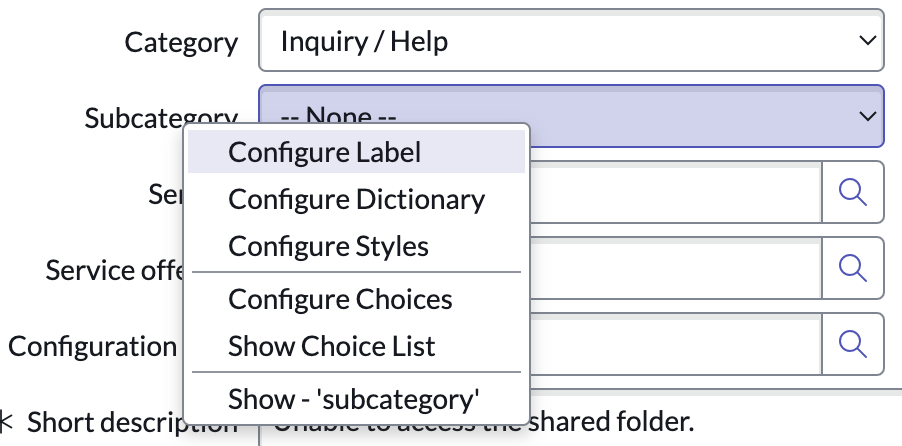Image resolution: width=902 pixels, height=446 pixels.
Task: Open Configure Choices from the context menu
Action: [357, 299]
